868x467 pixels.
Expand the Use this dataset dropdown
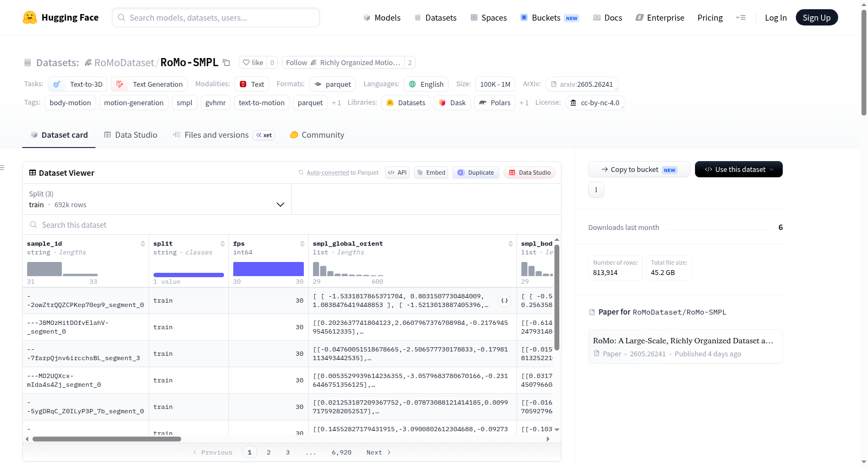point(739,169)
